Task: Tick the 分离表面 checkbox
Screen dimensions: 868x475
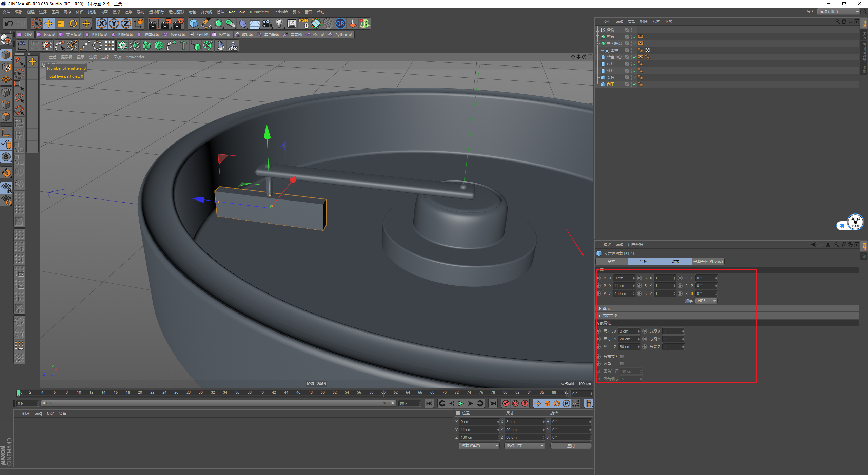Action: coord(622,356)
